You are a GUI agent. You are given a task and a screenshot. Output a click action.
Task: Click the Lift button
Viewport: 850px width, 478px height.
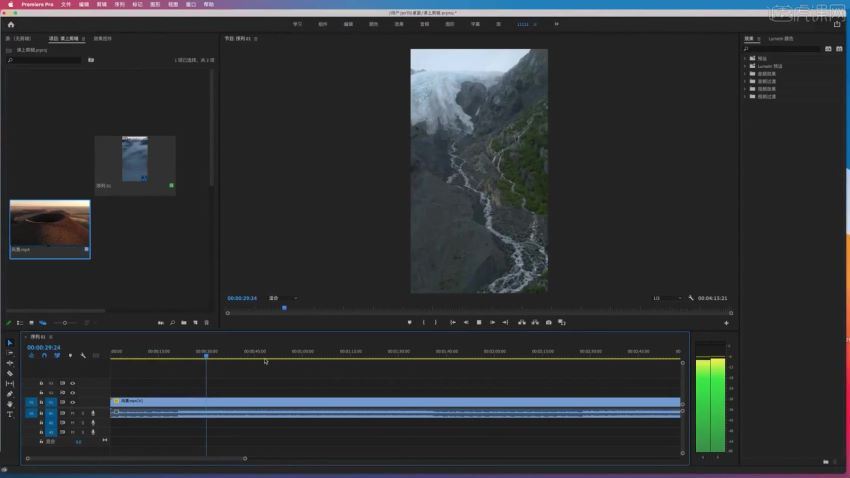click(x=521, y=322)
